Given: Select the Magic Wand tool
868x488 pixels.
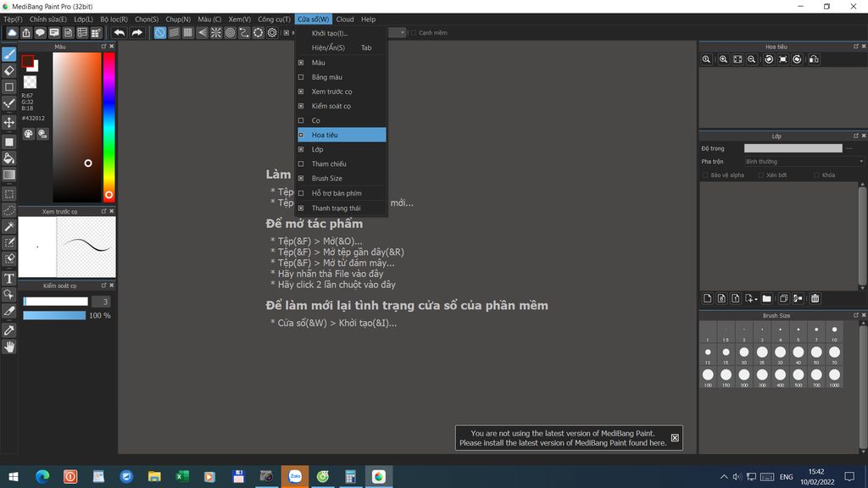Looking at the screenshot, I should click(x=9, y=226).
